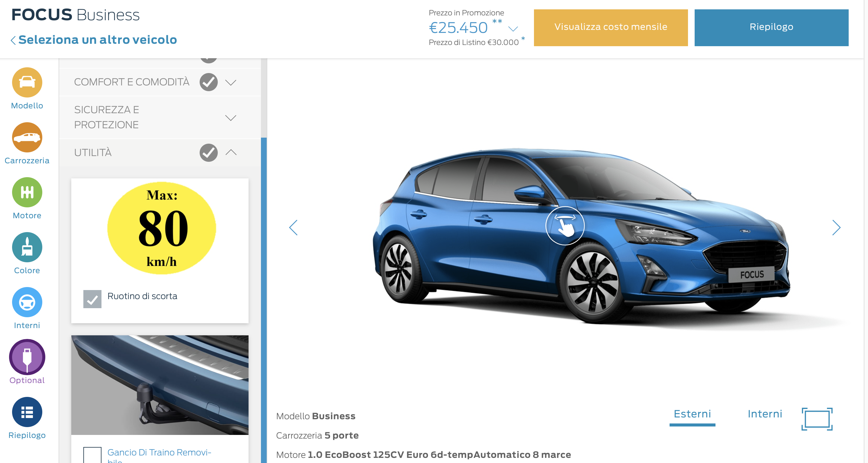
Task: Open the Riepilogo list icon in sidebar
Action: coord(27,412)
